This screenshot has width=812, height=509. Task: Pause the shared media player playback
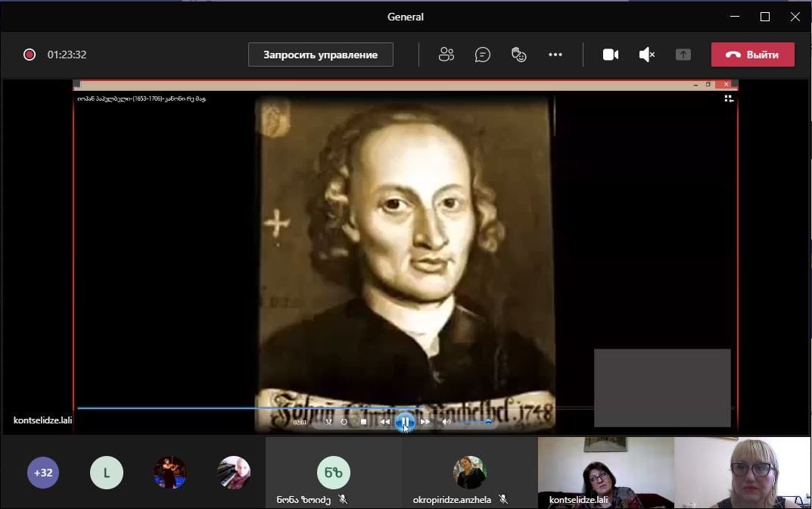point(405,422)
